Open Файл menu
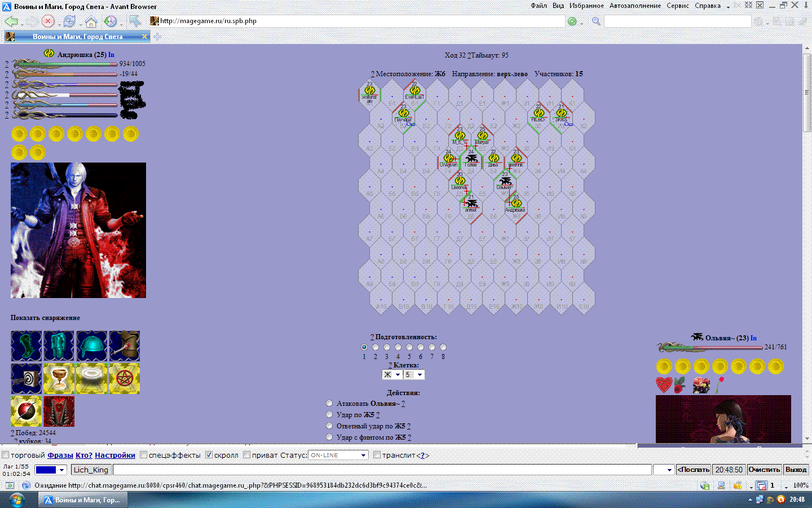The image size is (812, 508). tap(539, 6)
